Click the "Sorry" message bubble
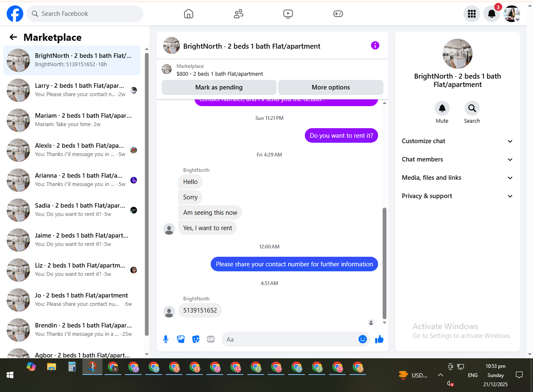This screenshot has width=533, height=392. click(x=190, y=197)
